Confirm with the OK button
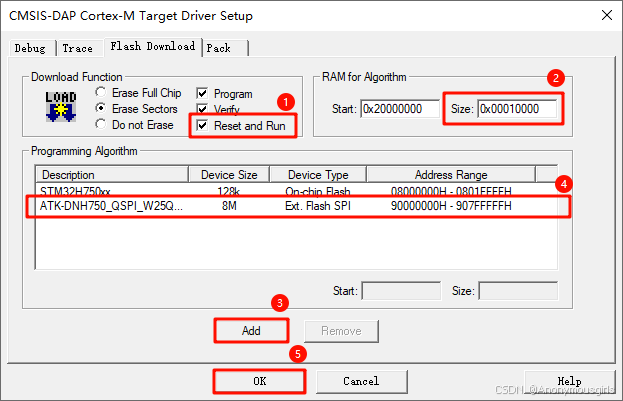 pyautogui.click(x=259, y=382)
